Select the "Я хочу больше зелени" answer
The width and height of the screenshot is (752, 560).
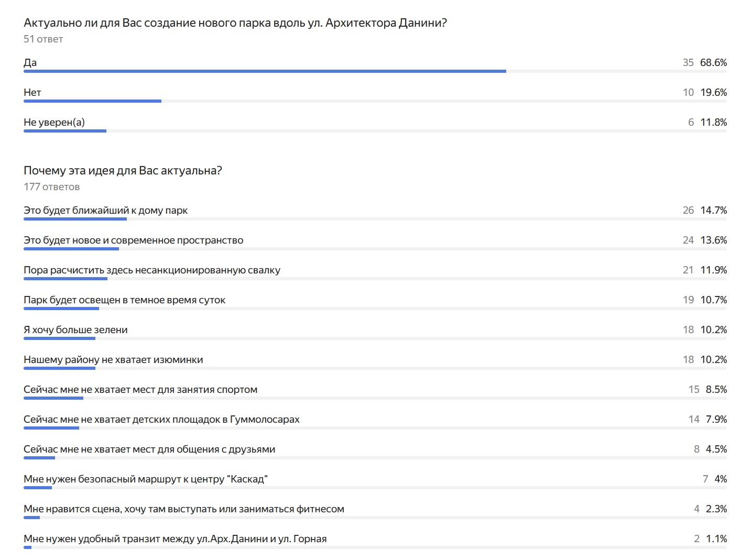(75, 330)
